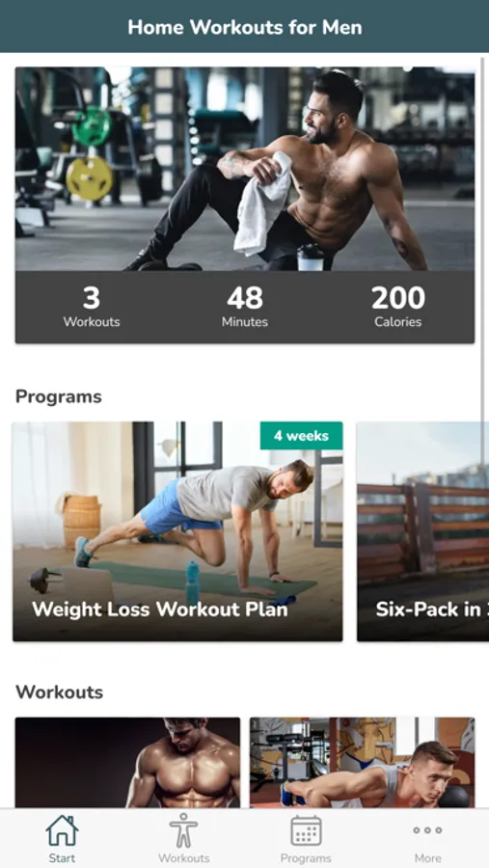
Task: Switch to the Programs tab label
Action: coord(306,858)
